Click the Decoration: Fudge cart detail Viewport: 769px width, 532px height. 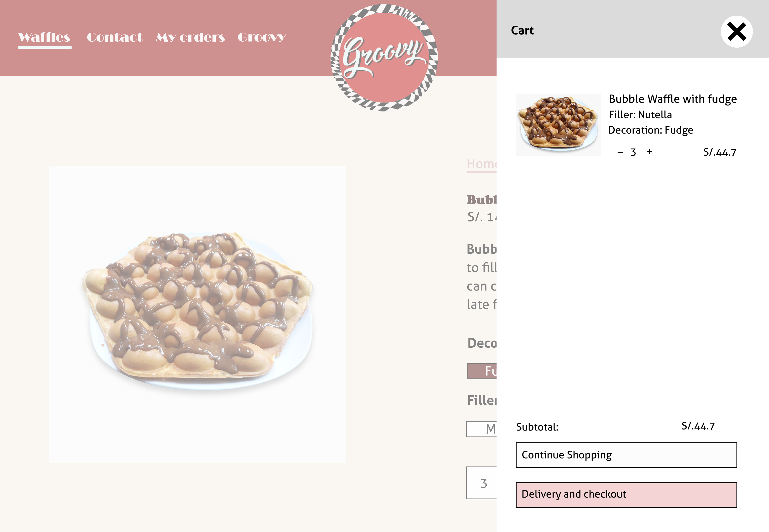(x=650, y=130)
